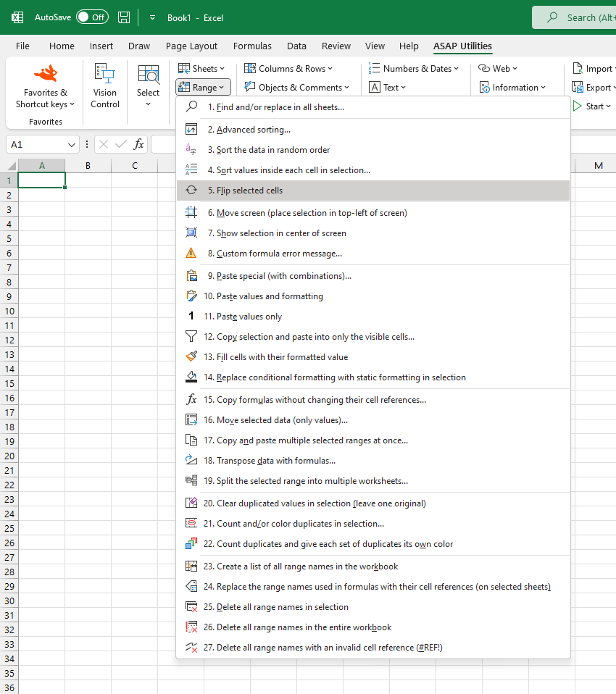The width and height of the screenshot is (616, 694).
Task: Choose Replace range names with cell references
Action: click(373, 587)
